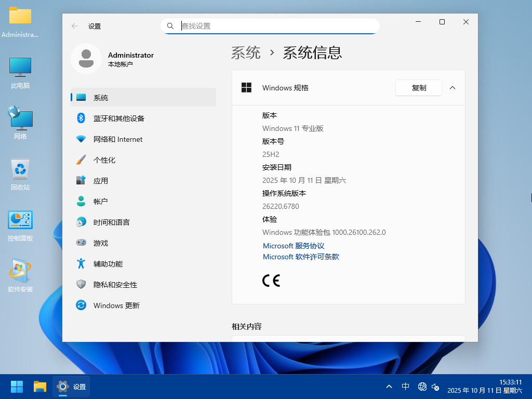Click the Bluetooth and other devices icon

click(x=81, y=118)
